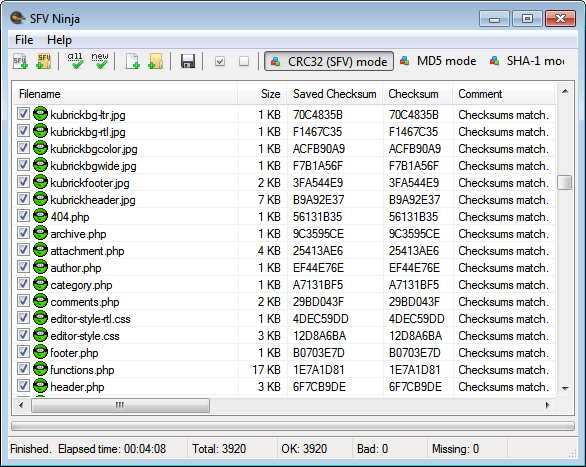This screenshot has width=586, height=467.
Task: Click the progress bar below the list
Action: coord(293,426)
